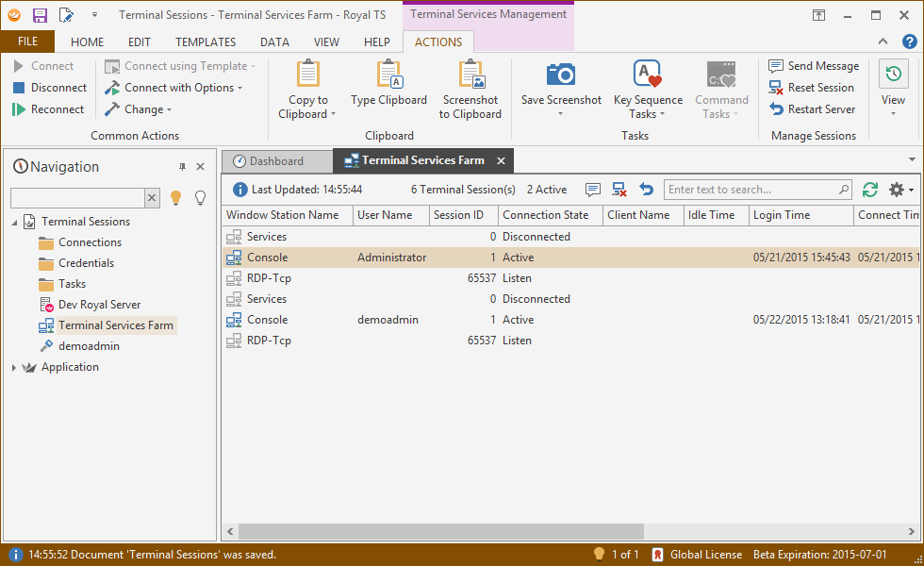Click Screenshot to Clipboard icon
924x566 pixels.
pos(470,75)
